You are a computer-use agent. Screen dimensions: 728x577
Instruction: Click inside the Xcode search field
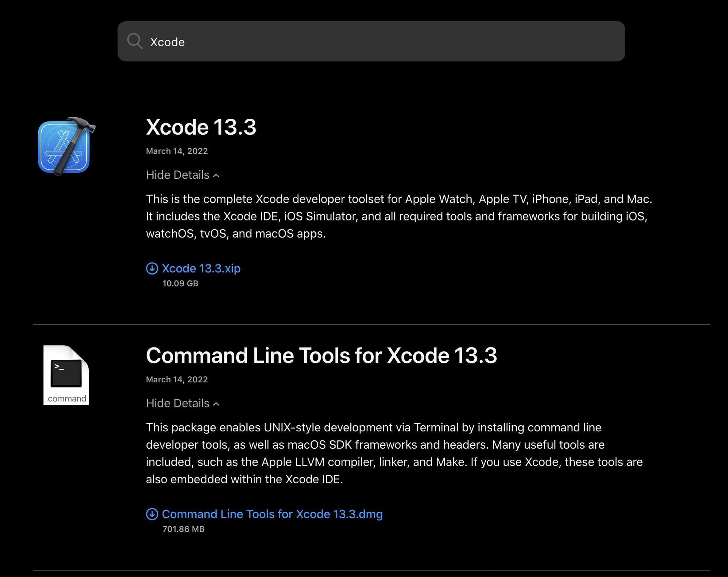click(341, 41)
